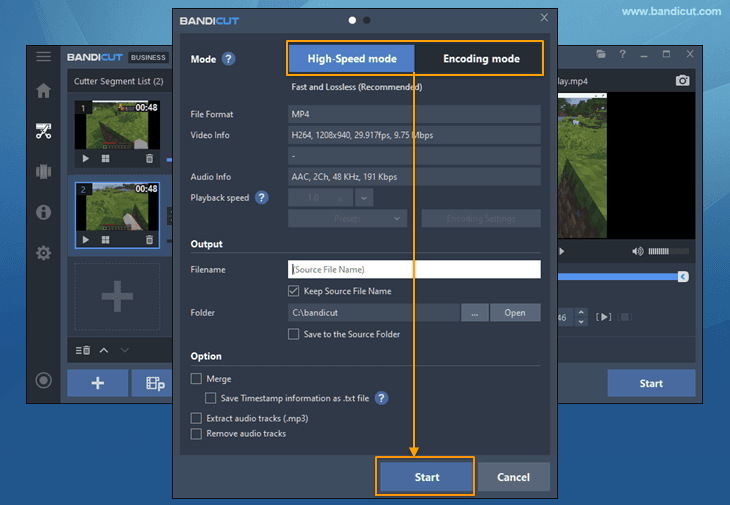Click the File Format MP4 field
Image resolution: width=730 pixels, height=505 pixels.
(414, 114)
